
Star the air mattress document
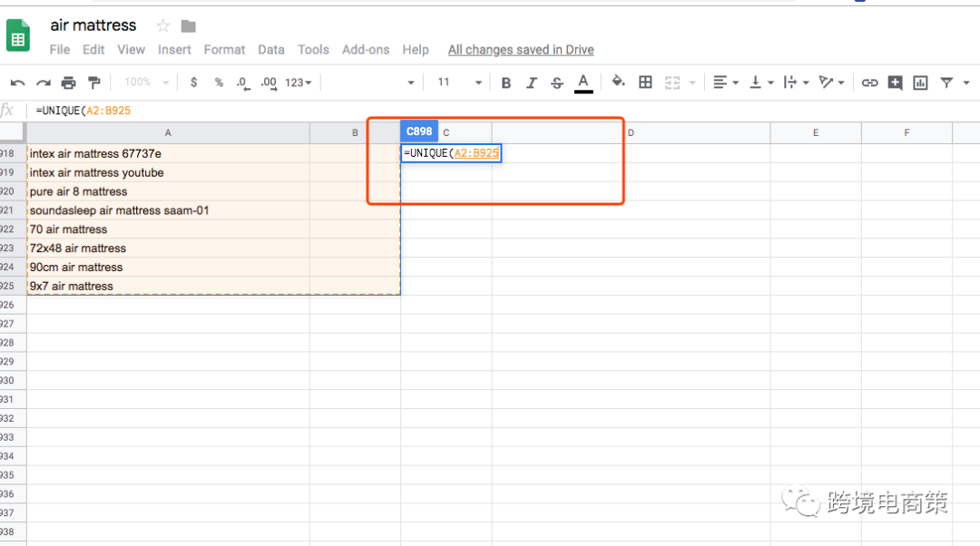[x=162, y=25]
